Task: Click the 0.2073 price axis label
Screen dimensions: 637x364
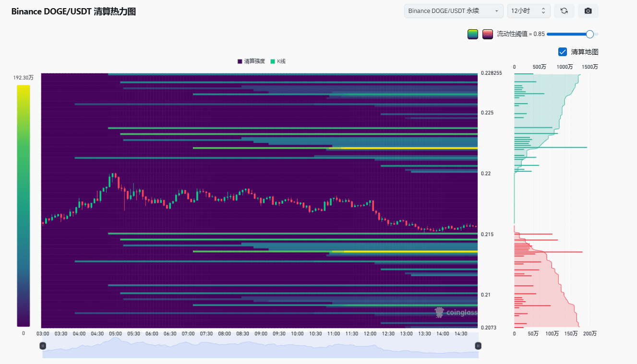Action: [488, 328]
